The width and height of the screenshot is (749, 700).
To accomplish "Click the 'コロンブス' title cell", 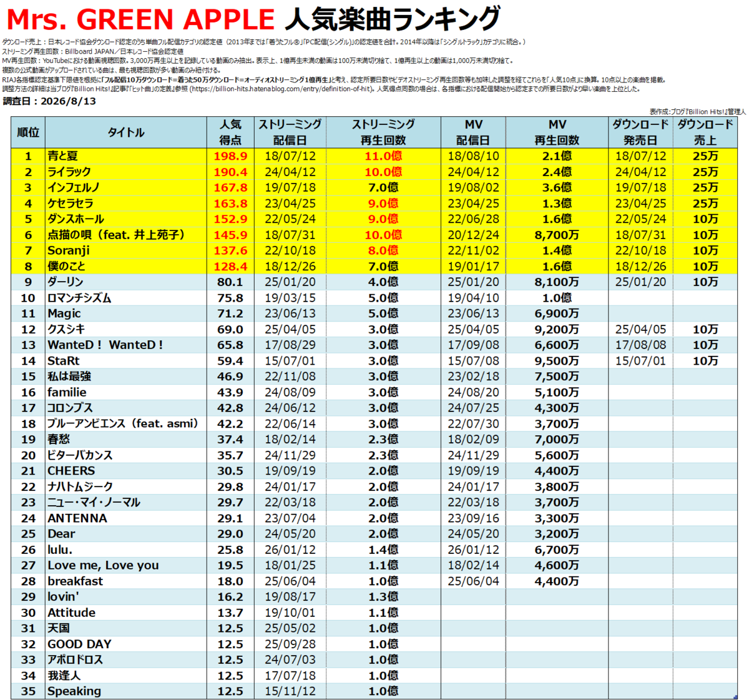I will click(x=125, y=408).
